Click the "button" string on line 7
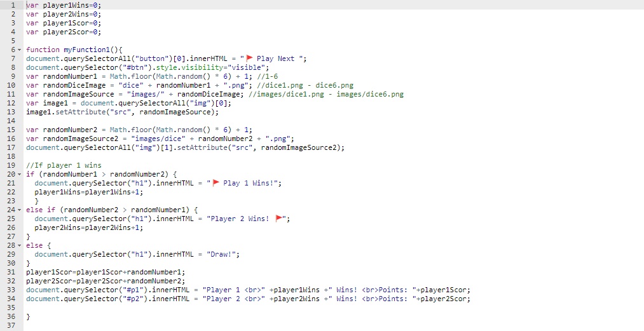644x331 pixels. [x=152, y=58]
